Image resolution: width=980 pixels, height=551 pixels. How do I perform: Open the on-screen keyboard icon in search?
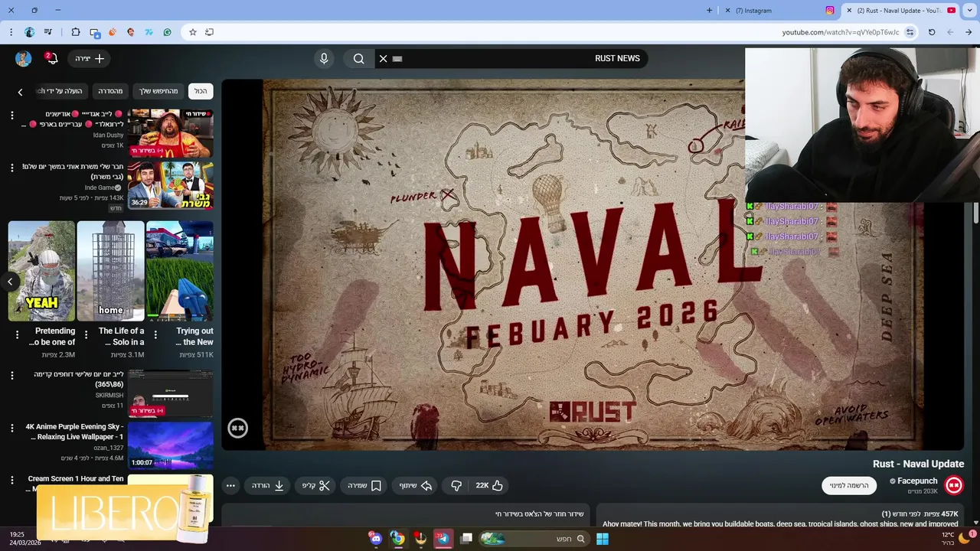pos(397,58)
